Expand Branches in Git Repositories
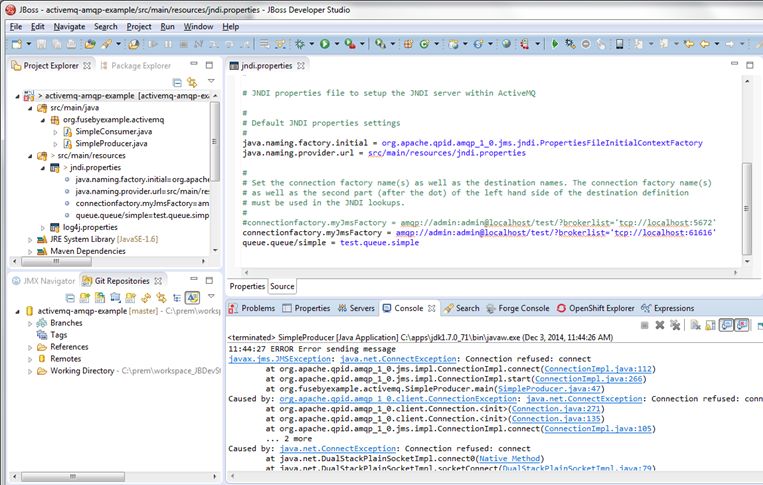Image resolution: width=763 pixels, height=485 pixels. (x=30, y=323)
